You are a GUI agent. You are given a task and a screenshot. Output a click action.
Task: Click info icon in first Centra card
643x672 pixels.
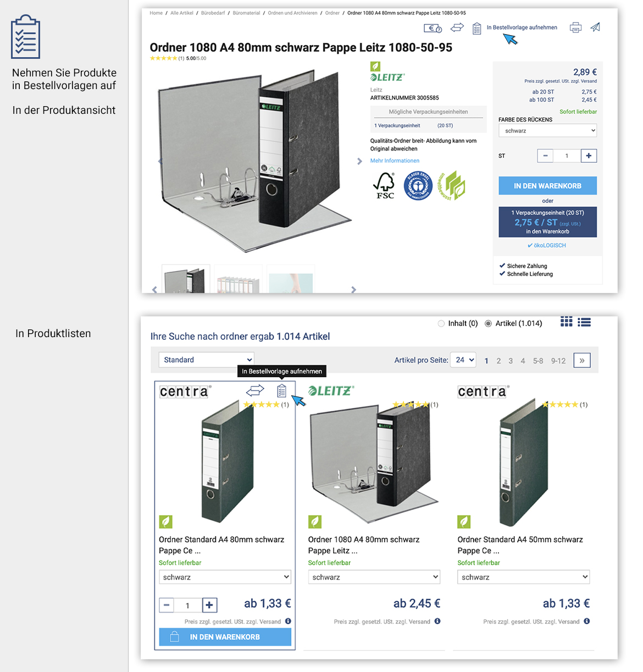[x=288, y=621]
